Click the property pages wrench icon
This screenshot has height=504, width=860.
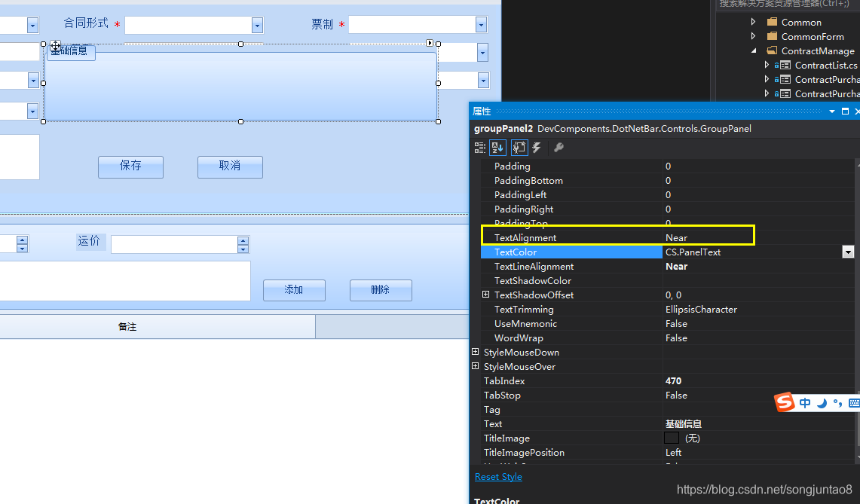559,148
